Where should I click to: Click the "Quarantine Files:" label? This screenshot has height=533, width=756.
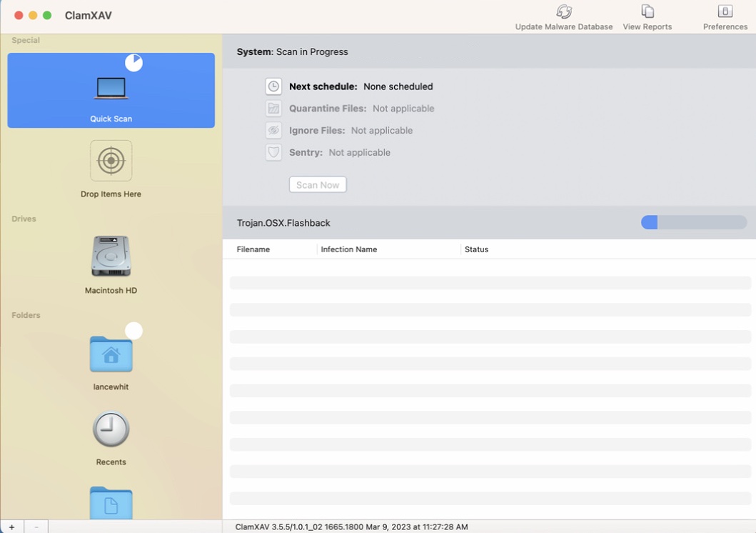(328, 109)
